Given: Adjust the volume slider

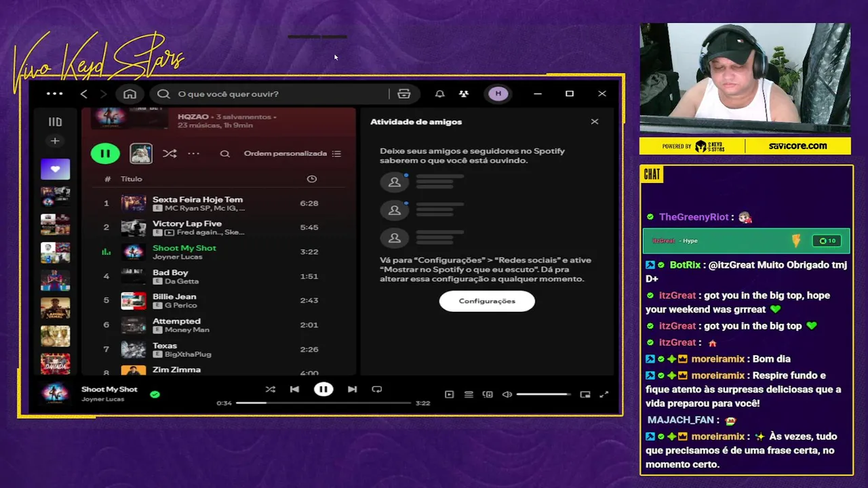Looking at the screenshot, I should click(543, 394).
